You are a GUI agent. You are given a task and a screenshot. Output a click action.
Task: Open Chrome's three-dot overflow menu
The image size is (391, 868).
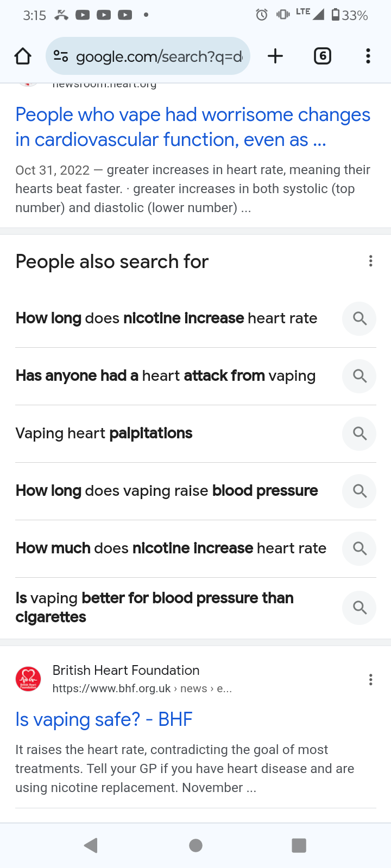click(x=368, y=56)
